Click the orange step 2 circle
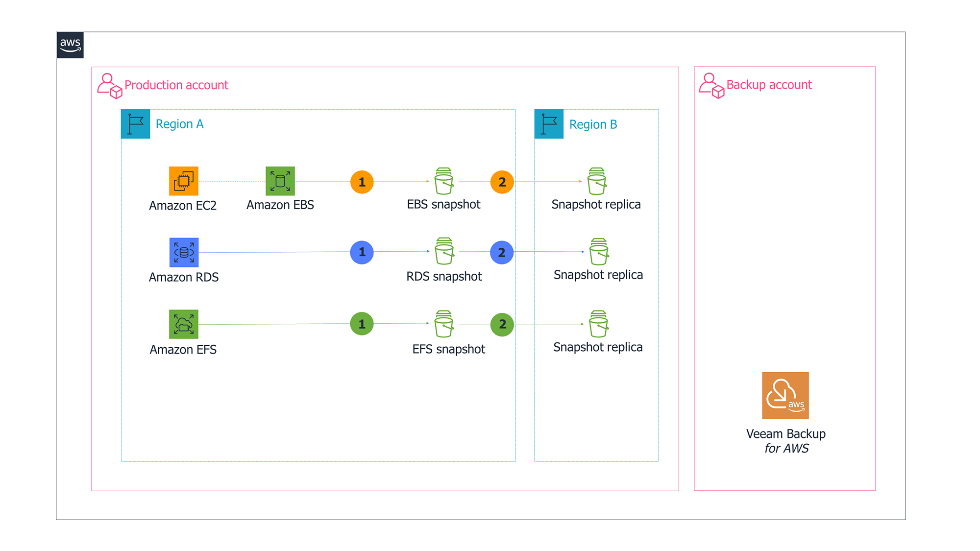This screenshot has width=980, height=551. coord(502,182)
